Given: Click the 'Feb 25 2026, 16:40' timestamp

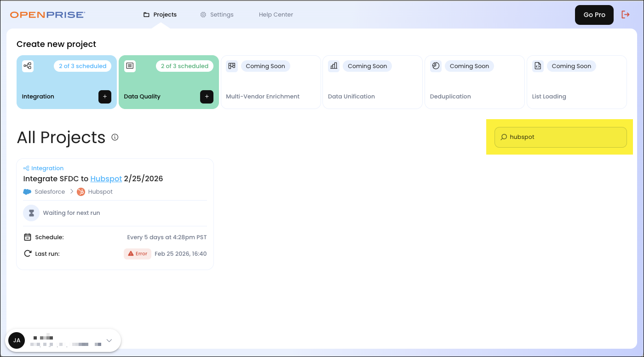Looking at the screenshot, I should point(181,253).
